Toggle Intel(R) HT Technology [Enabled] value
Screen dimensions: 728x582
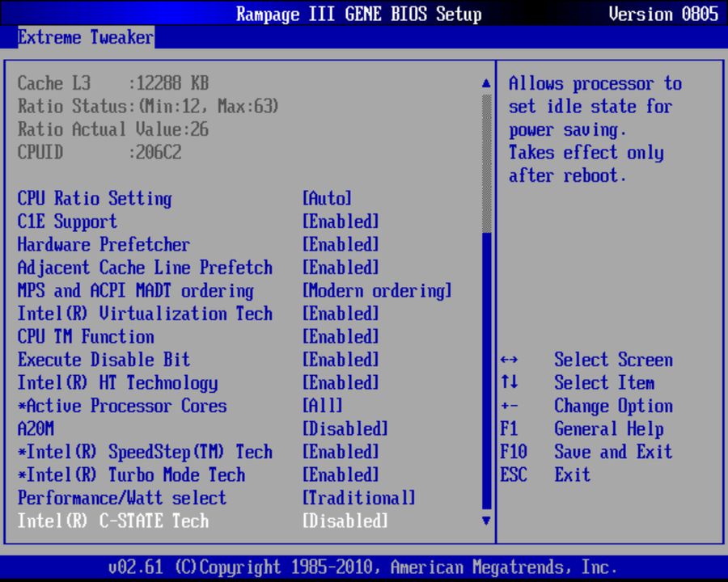pos(341,383)
